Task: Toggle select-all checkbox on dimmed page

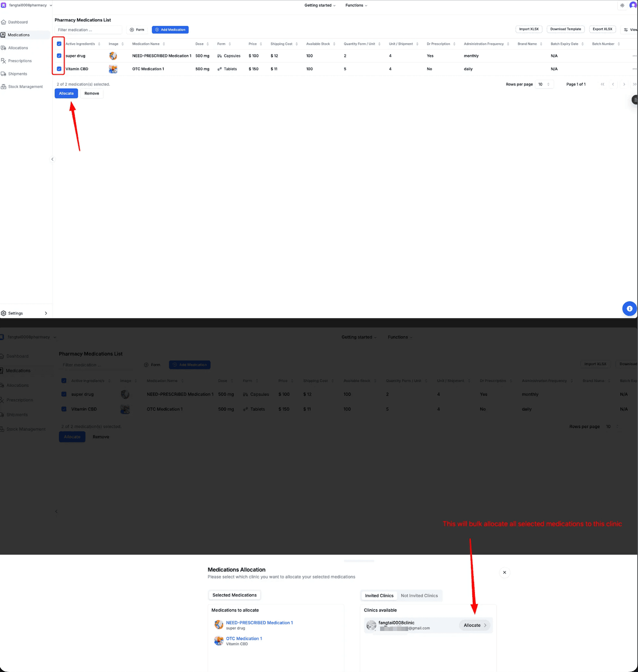Action: [64, 381]
